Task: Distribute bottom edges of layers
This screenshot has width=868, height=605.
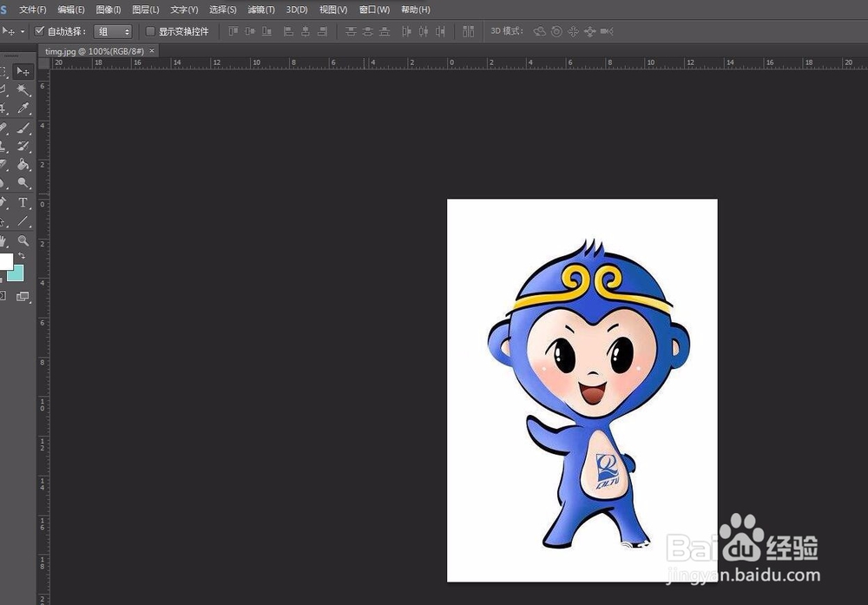Action: (385, 31)
